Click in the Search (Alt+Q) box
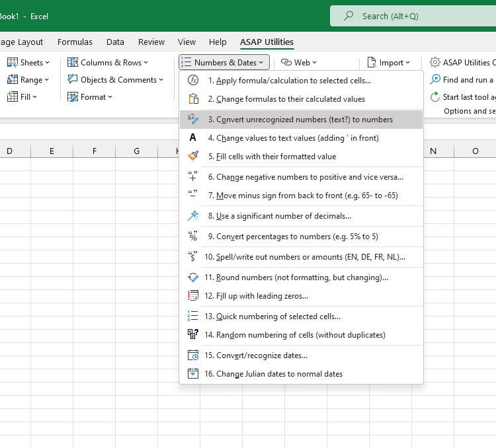The width and height of the screenshot is (496, 448). coord(413,16)
